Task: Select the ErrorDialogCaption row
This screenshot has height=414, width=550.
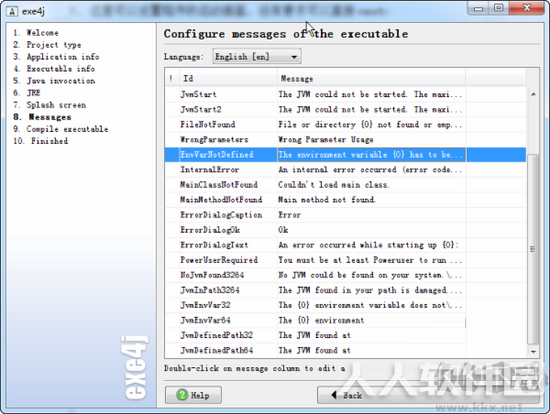Action: click(345, 215)
